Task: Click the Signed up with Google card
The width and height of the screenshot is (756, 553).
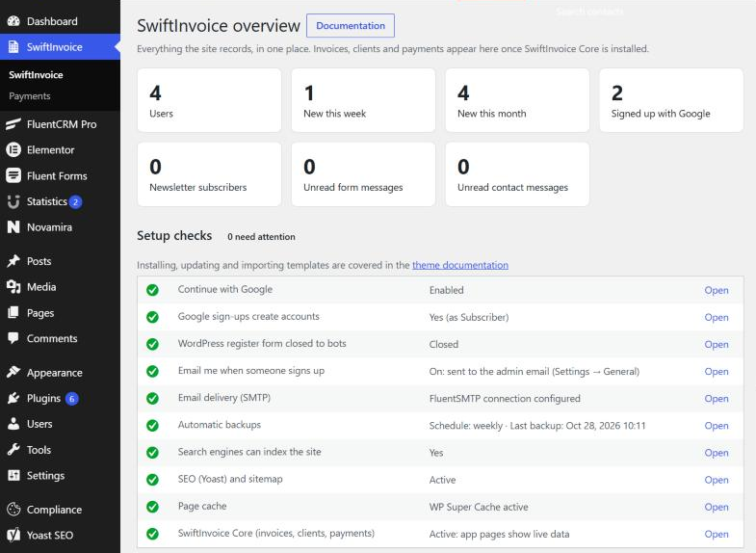Action: click(671, 100)
